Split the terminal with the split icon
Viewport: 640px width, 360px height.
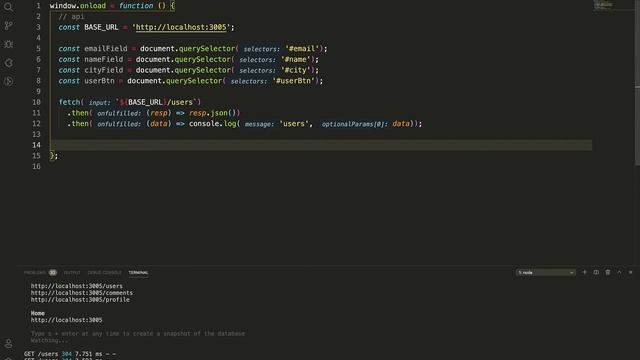[596, 272]
